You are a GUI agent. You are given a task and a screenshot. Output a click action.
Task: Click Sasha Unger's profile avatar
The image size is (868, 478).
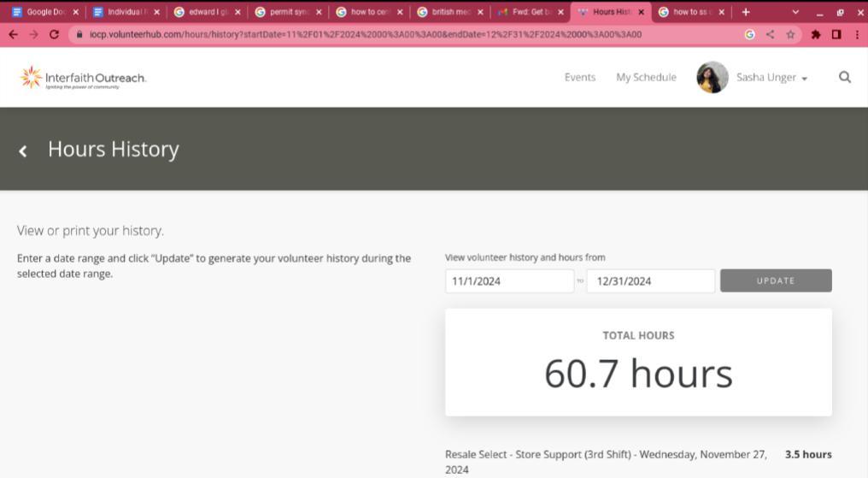tap(712, 77)
